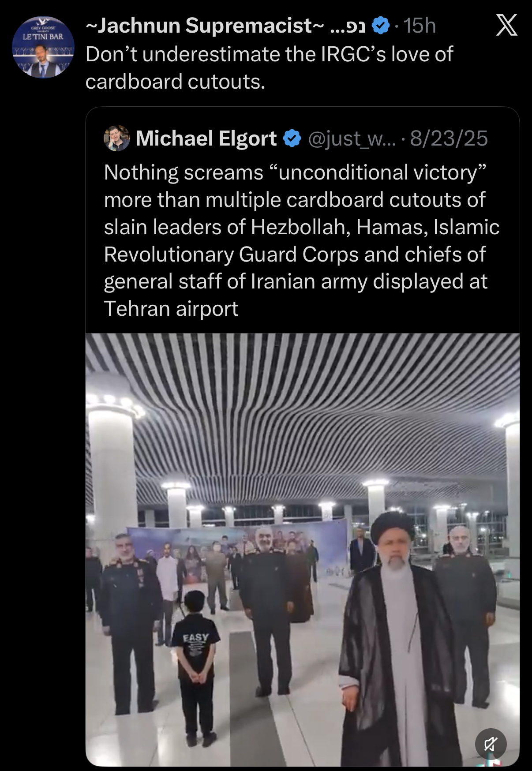The image size is (532, 771).
Task: Click the 15h post timestamp
Action: (x=420, y=26)
